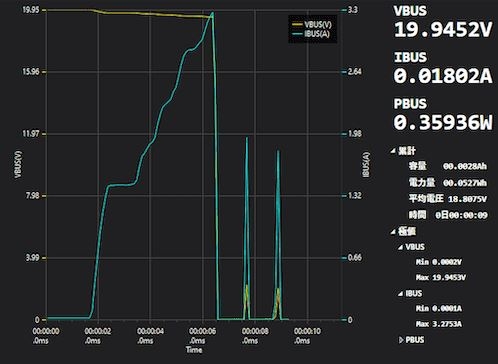Viewport: 498px width, 364px height.
Task: Click the vertical VBUS(V) axis title
Action: [18, 165]
